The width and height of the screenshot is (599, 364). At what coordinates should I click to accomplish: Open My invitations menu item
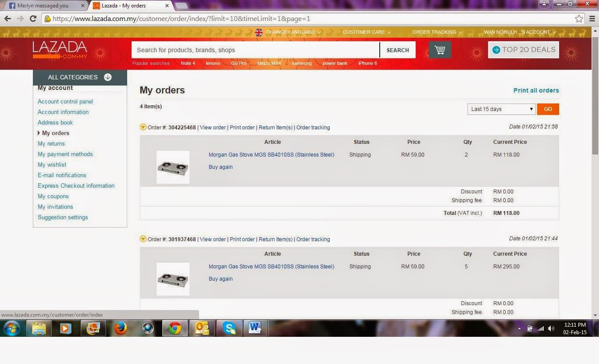click(55, 207)
